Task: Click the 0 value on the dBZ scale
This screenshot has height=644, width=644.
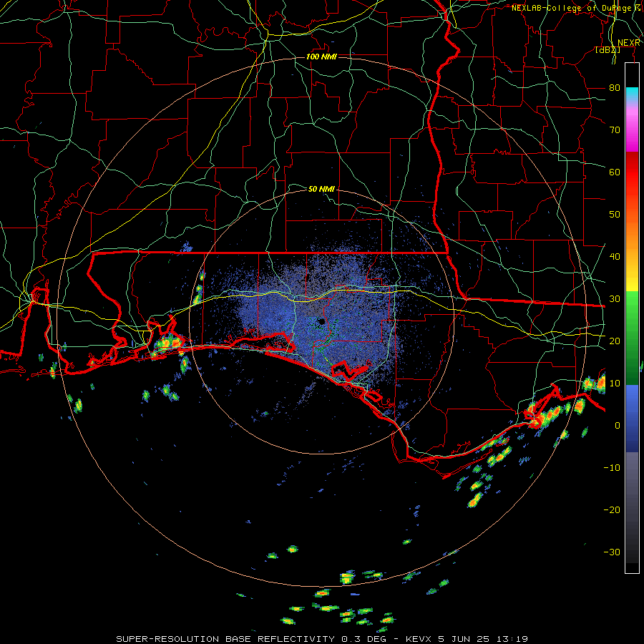Action: pyautogui.click(x=618, y=426)
